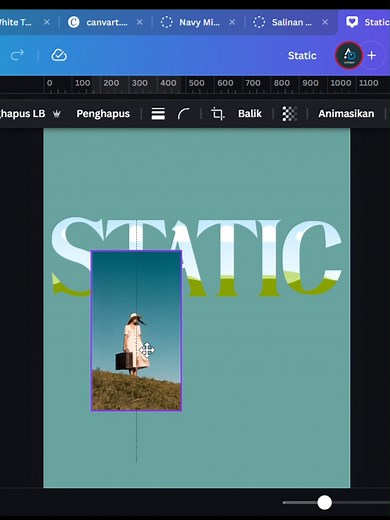Click the zoom slider handle
This screenshot has width=390, height=520.
[324, 502]
